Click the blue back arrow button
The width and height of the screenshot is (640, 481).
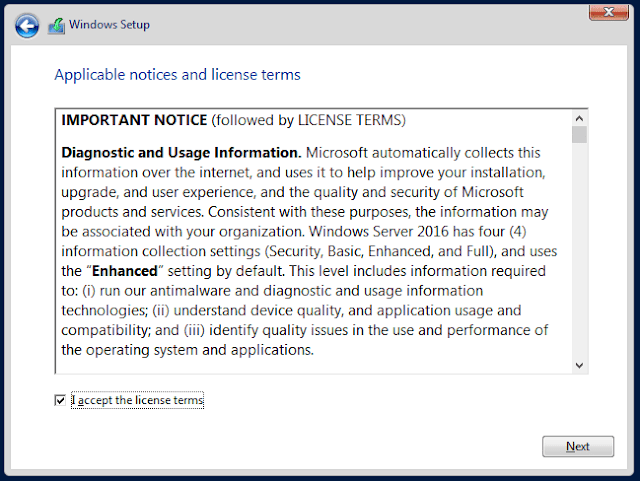tap(27, 25)
